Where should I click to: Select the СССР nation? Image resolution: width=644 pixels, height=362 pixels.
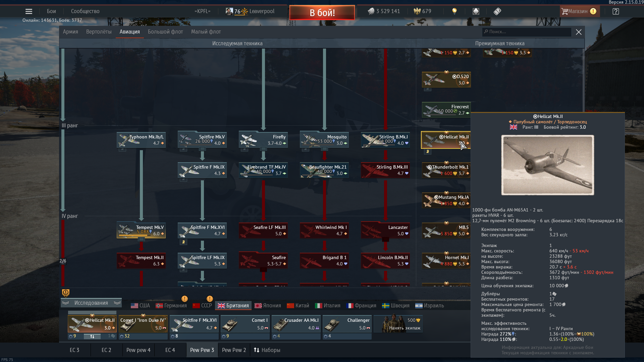[202, 305]
